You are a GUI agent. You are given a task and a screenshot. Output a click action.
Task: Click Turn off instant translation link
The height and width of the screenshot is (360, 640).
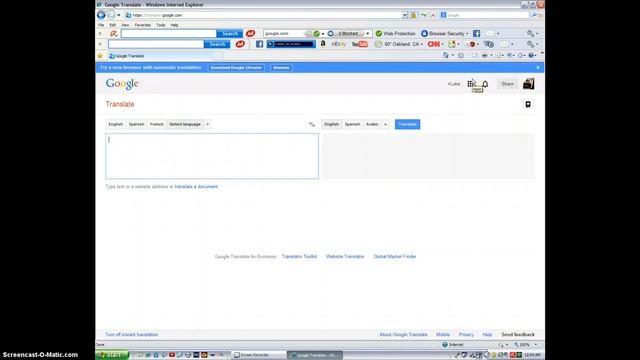(131, 335)
